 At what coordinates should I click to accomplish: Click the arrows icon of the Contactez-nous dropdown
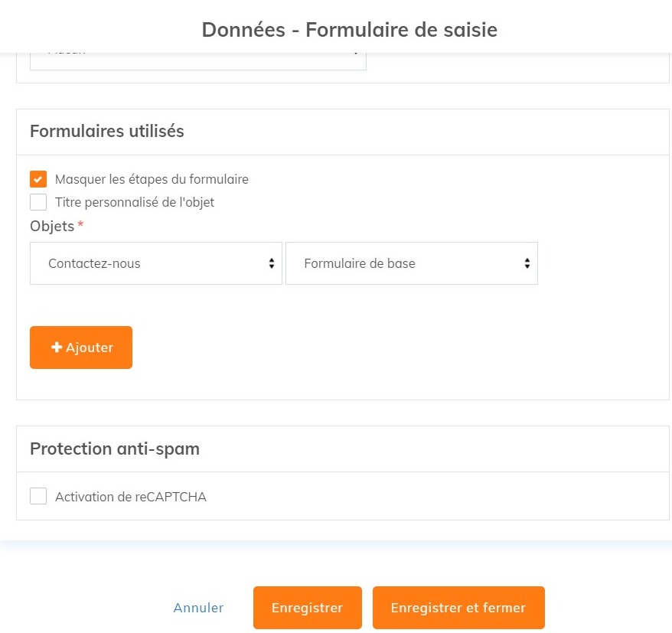pos(271,263)
